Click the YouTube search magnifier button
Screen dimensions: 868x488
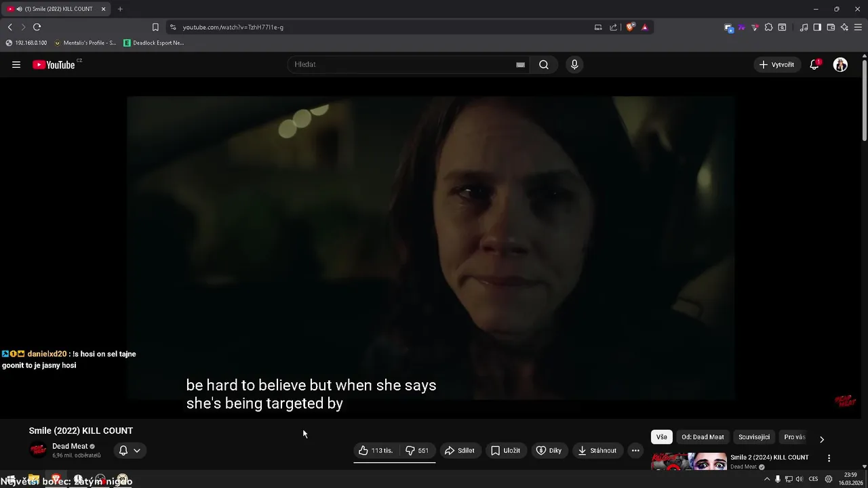(544, 64)
